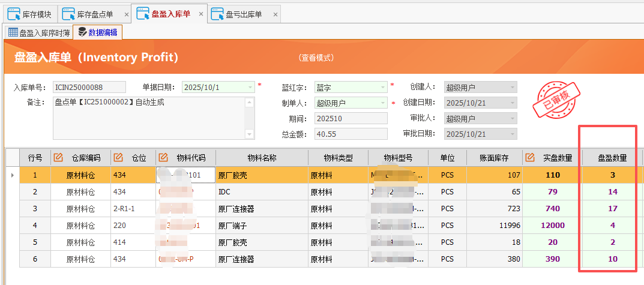This screenshot has width=644, height=285.
Task: Open the 创建日期 dropdown
Action: [x=513, y=103]
